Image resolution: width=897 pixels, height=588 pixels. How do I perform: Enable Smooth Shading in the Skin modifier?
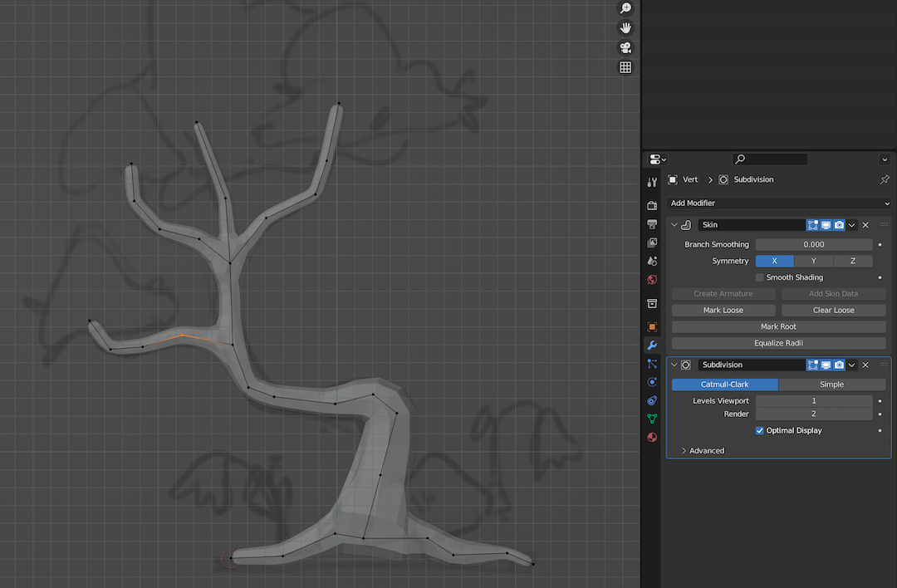758,277
